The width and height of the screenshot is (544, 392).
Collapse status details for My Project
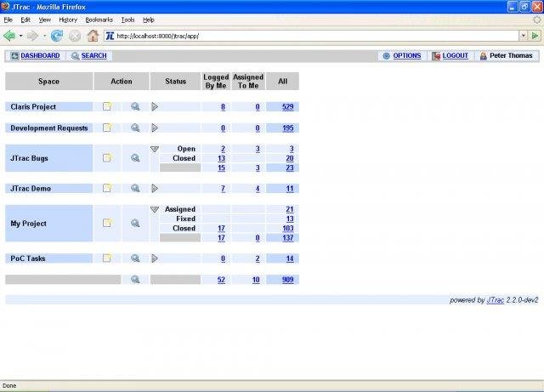click(x=155, y=209)
